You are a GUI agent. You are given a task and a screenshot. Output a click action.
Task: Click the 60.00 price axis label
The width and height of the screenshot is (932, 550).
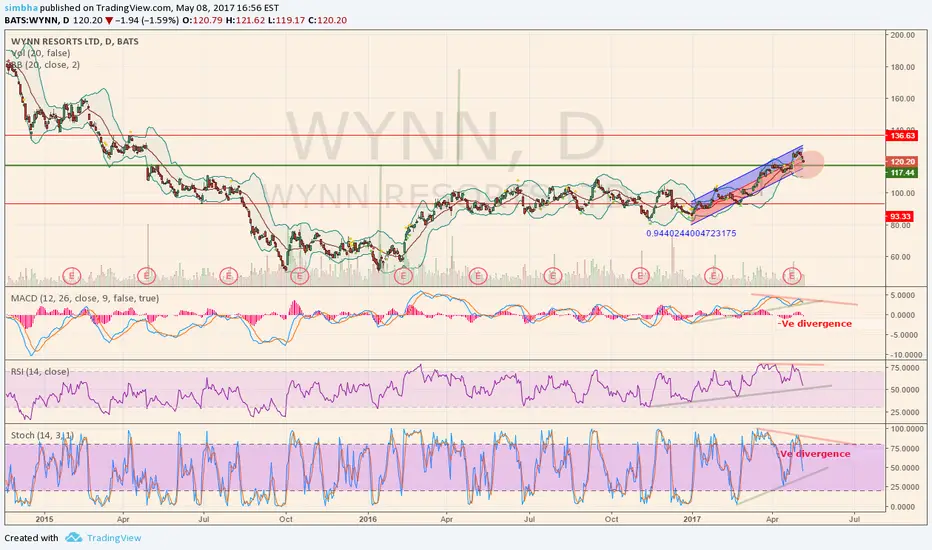pyautogui.click(x=902, y=257)
